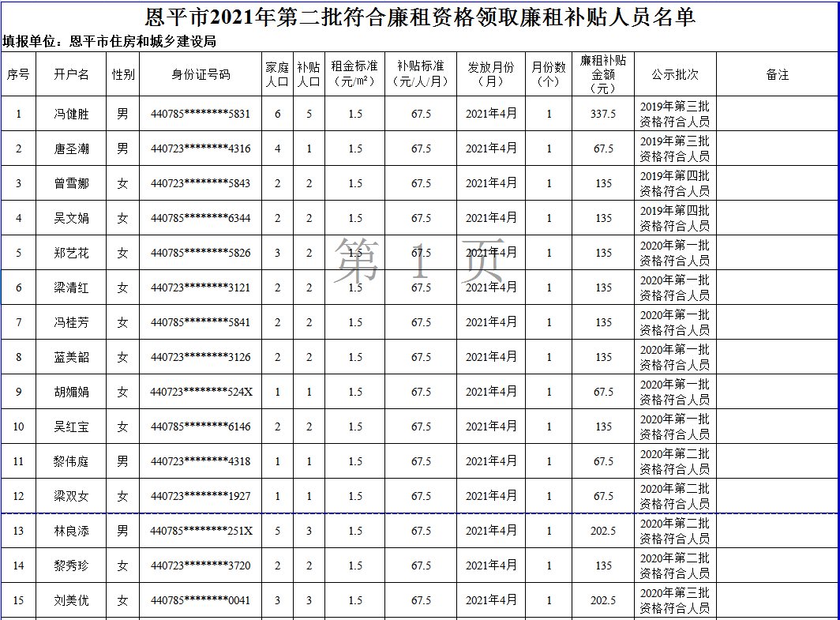Select the name cell 唐圣潮
The image size is (840, 620).
(71, 148)
